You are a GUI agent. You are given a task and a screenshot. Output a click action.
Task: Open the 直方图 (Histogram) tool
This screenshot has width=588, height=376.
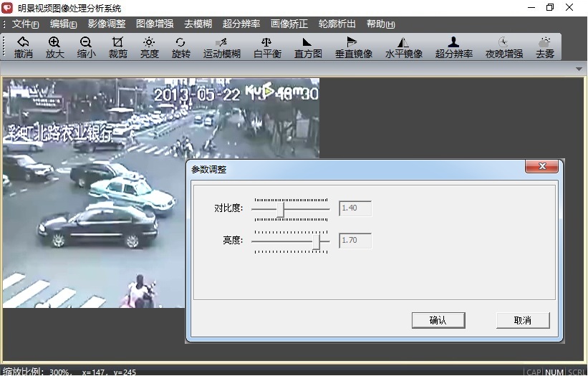pyautogui.click(x=308, y=47)
